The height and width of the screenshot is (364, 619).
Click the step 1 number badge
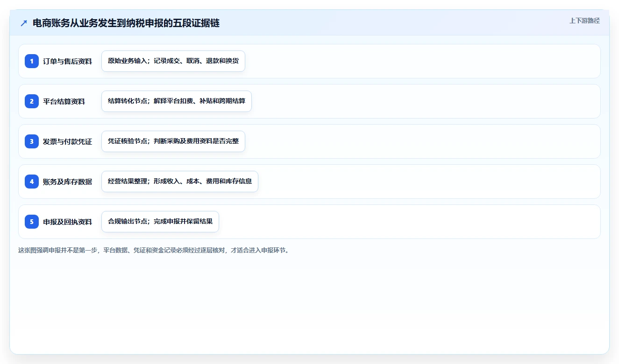pyautogui.click(x=32, y=61)
